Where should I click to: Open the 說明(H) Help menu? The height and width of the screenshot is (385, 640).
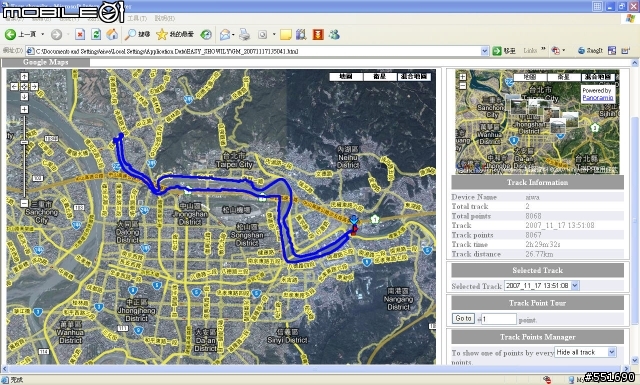pos(164,18)
